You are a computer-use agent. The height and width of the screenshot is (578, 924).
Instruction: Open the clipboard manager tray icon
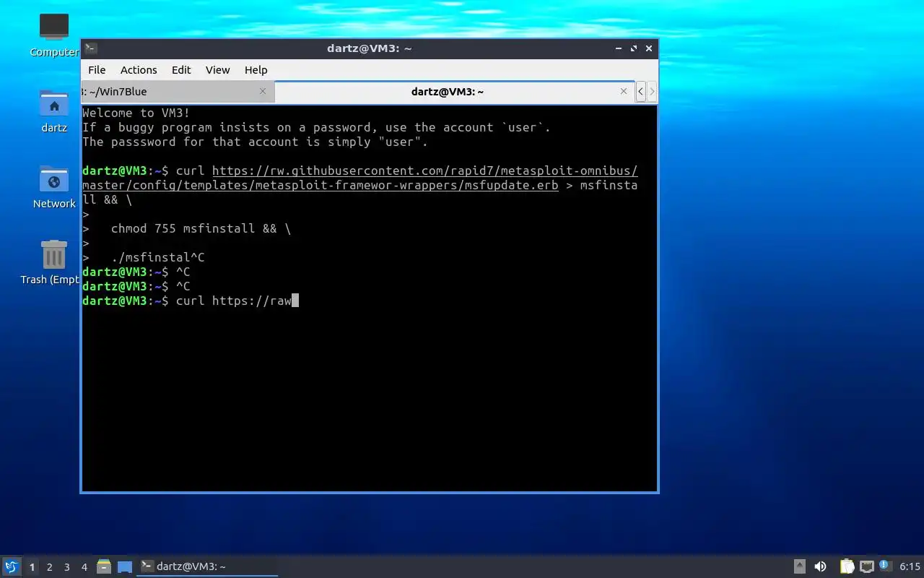tap(847, 566)
